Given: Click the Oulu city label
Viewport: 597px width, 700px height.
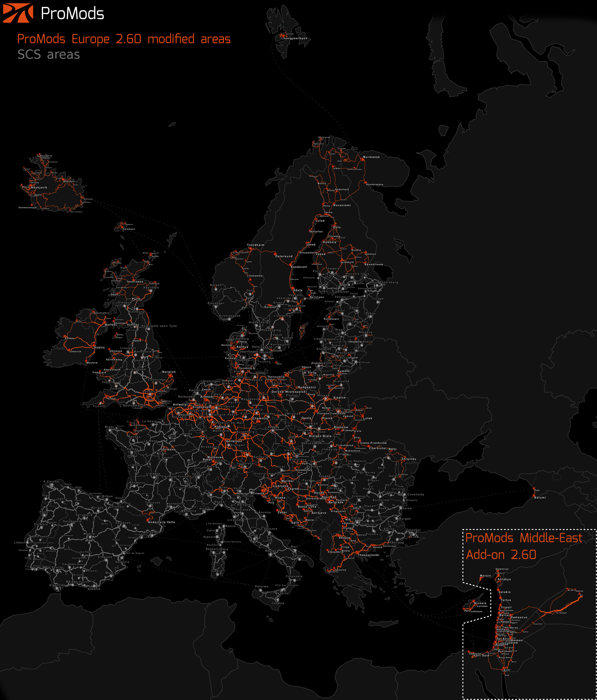Looking at the screenshot, I should click(x=337, y=227).
